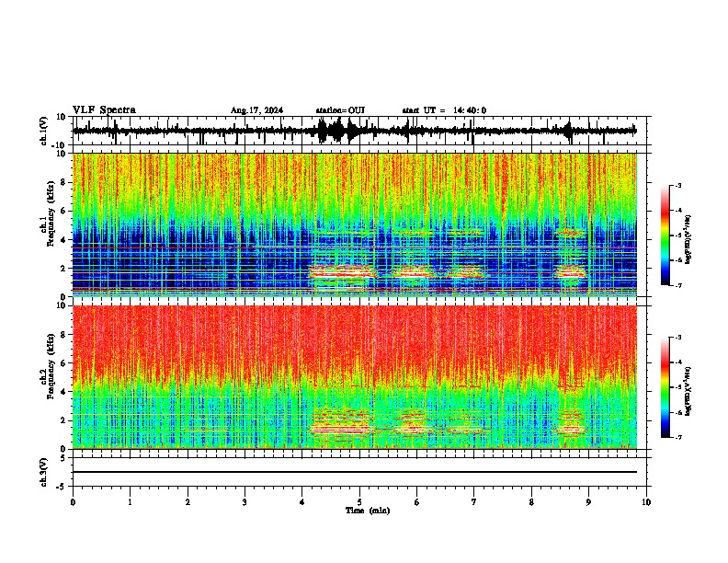Click the ch.1 waveform burst near minute 4.5
The height and width of the screenshot is (563, 728).
(x=336, y=131)
